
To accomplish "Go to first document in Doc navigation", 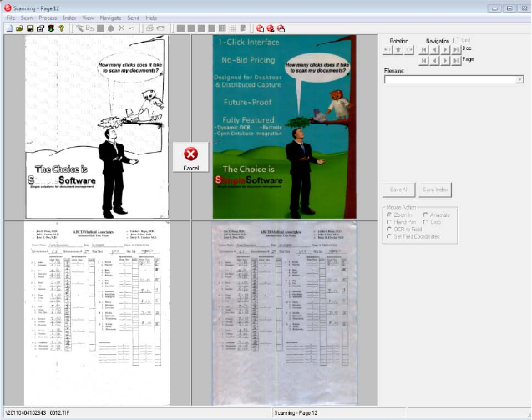I will pos(423,50).
